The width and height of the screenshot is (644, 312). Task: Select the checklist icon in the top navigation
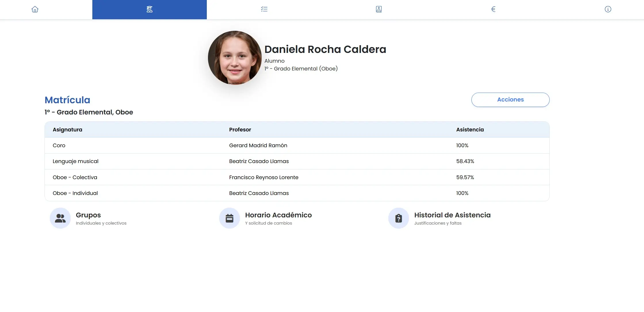pos(264,9)
